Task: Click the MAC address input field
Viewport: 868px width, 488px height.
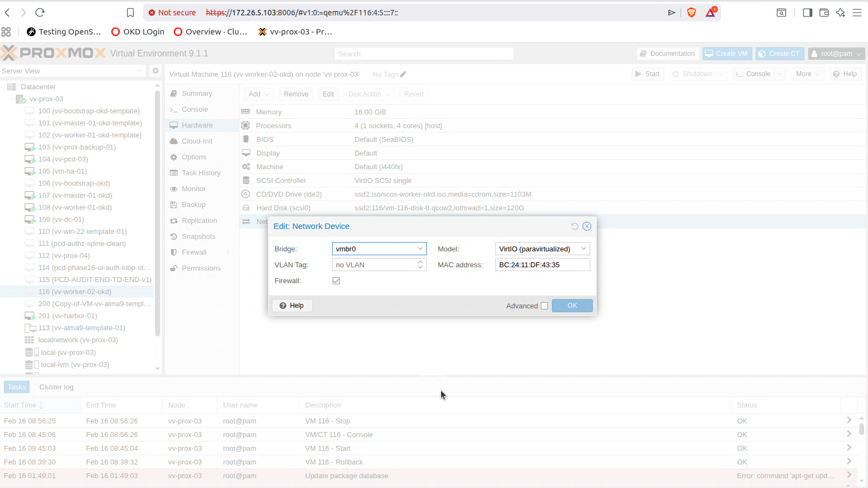Action: (x=542, y=265)
